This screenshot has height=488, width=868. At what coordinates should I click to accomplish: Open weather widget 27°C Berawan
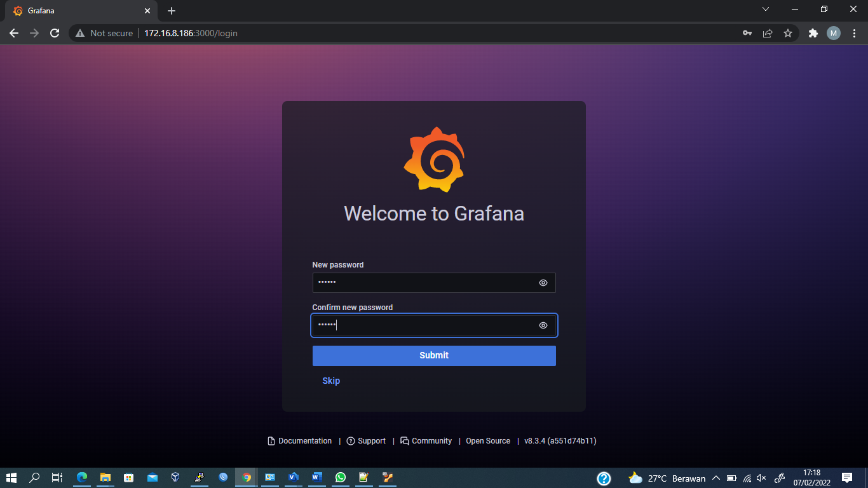(667, 478)
